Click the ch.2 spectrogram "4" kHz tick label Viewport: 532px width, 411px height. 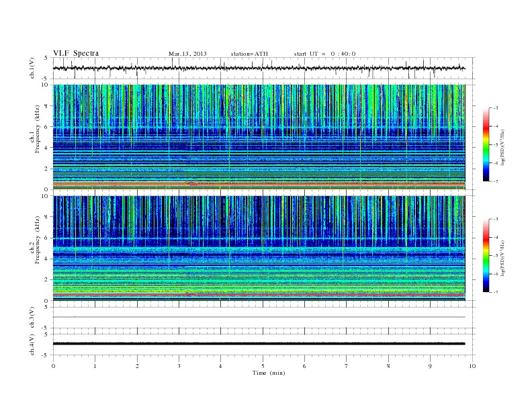click(47, 259)
